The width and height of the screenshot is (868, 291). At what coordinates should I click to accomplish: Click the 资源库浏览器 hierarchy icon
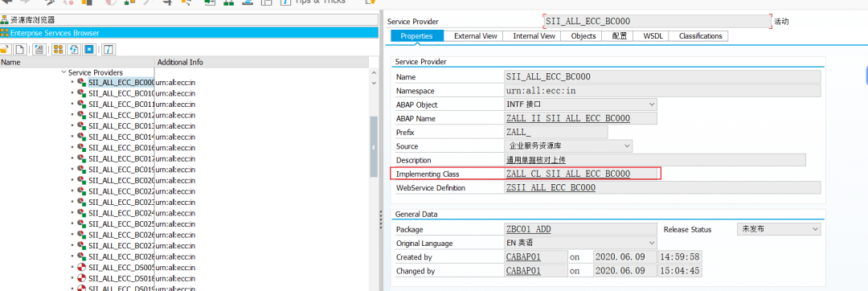coord(5,20)
